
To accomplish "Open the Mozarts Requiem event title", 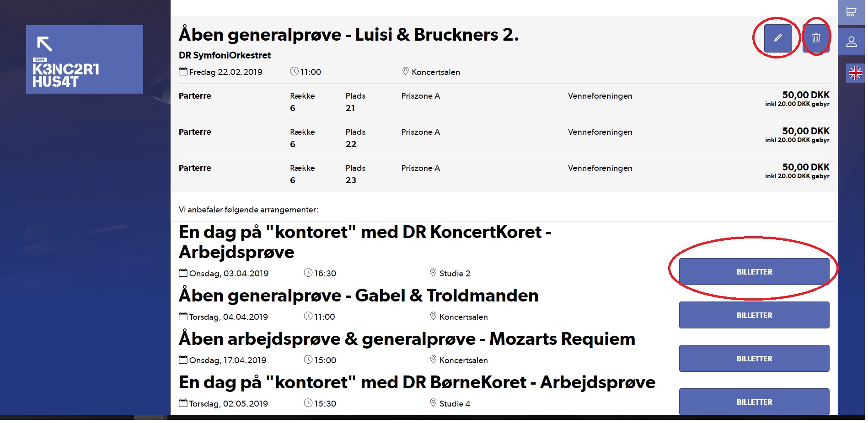I will point(407,339).
